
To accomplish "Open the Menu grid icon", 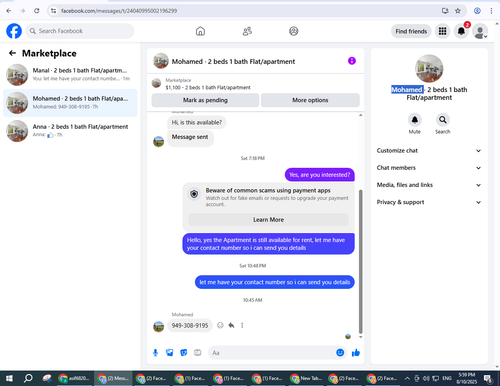I will 442,31.
